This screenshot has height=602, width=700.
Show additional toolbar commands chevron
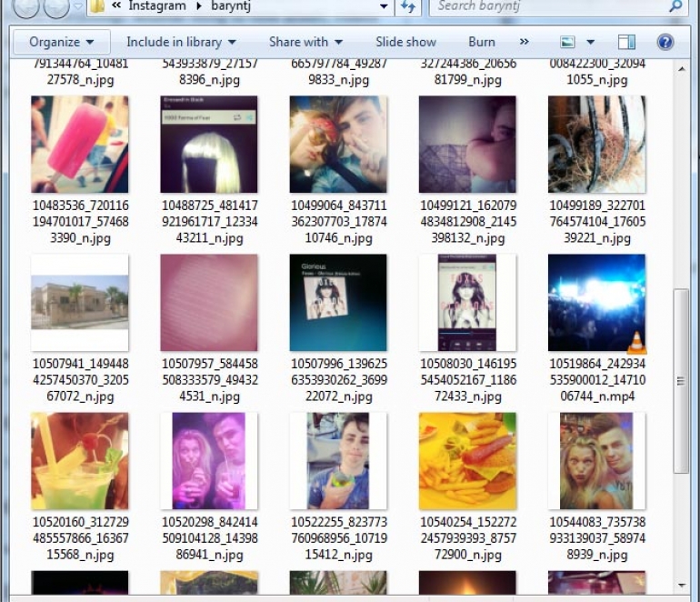[x=525, y=42]
